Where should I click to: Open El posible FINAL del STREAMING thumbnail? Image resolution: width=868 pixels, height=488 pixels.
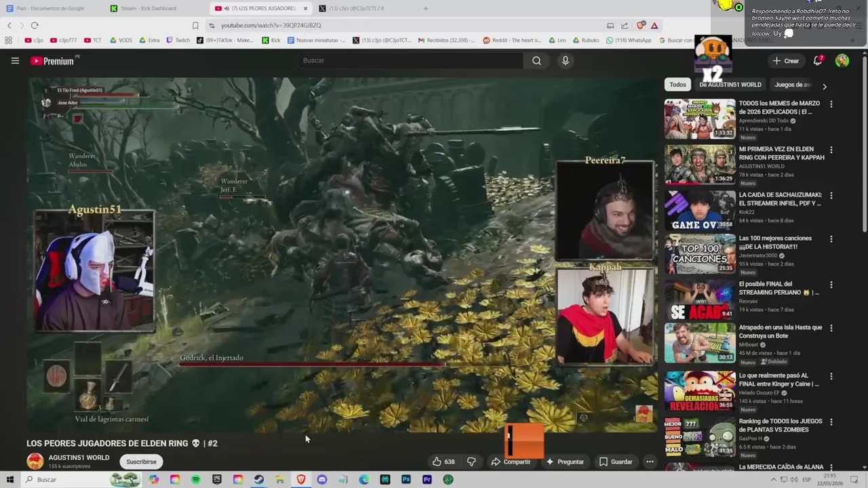coord(700,299)
